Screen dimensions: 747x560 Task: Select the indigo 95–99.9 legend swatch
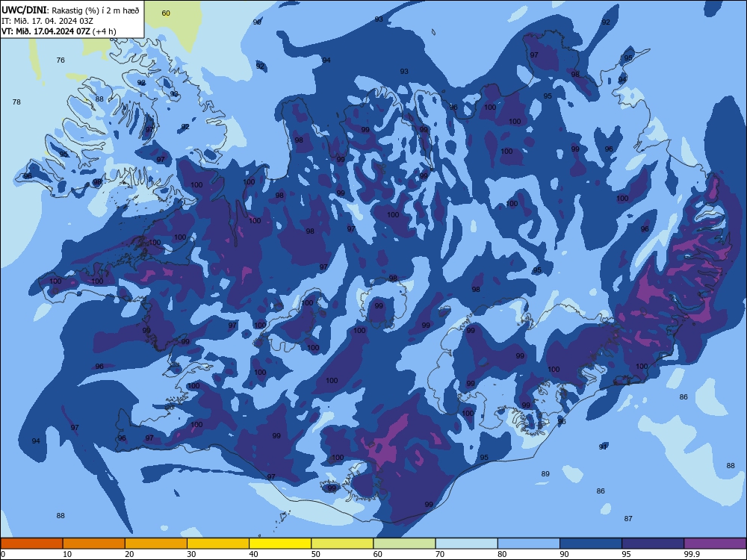(653, 544)
